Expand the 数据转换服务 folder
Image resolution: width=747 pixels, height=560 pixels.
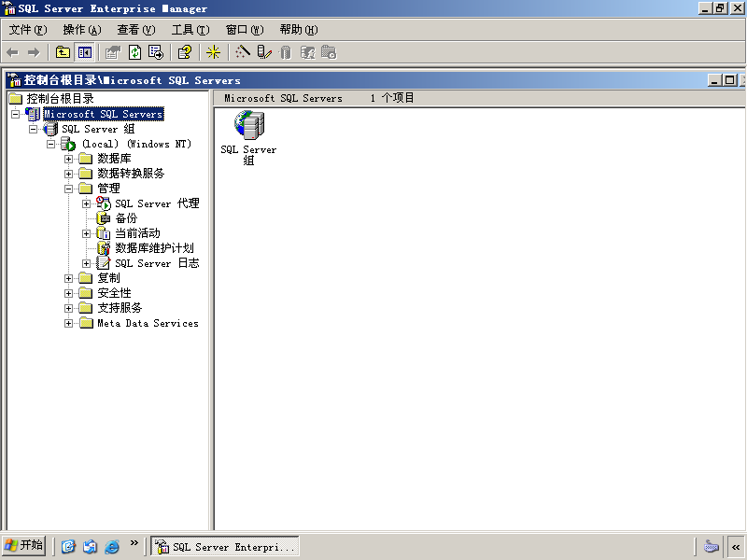68,174
